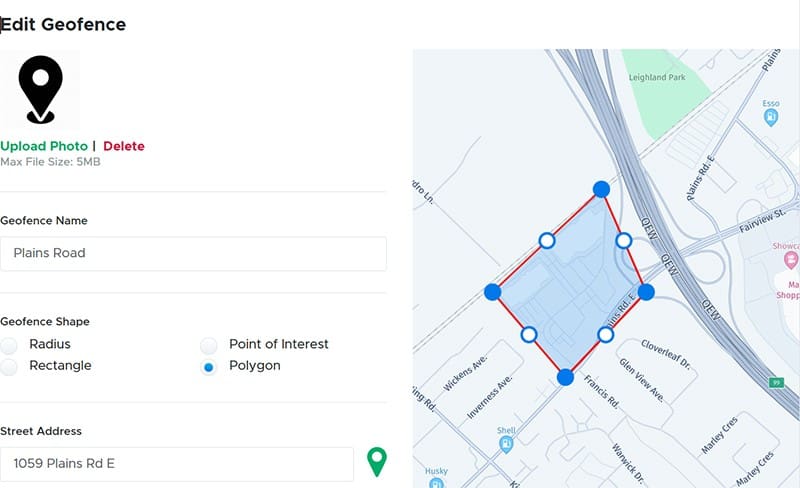The image size is (800, 488).
Task: Select the Radius shape option
Action: click(9, 345)
